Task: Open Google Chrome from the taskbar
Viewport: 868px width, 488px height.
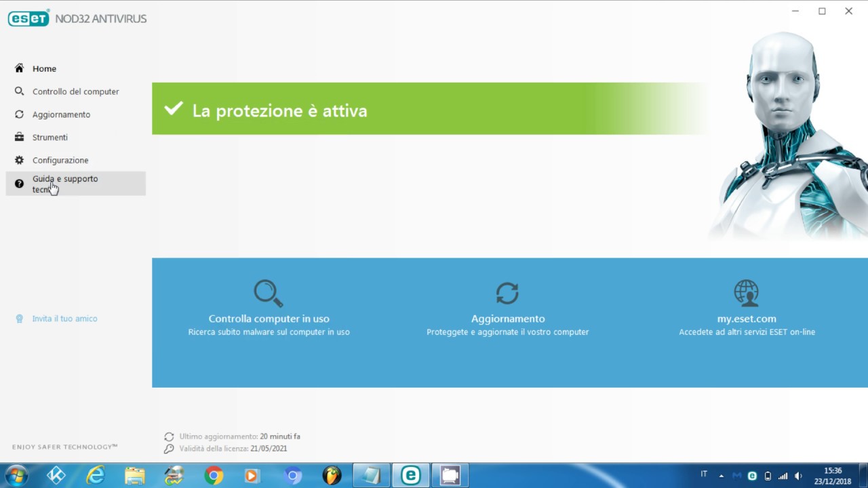Action: pyautogui.click(x=214, y=476)
